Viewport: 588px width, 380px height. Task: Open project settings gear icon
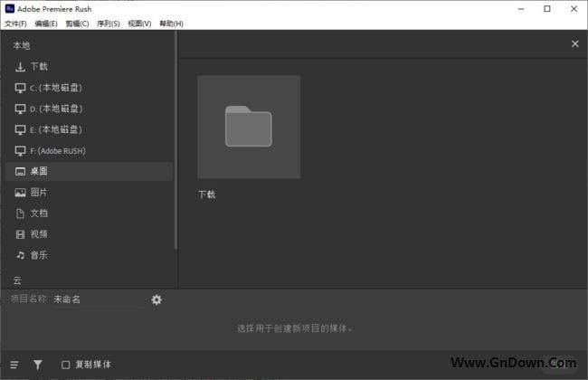click(x=156, y=299)
